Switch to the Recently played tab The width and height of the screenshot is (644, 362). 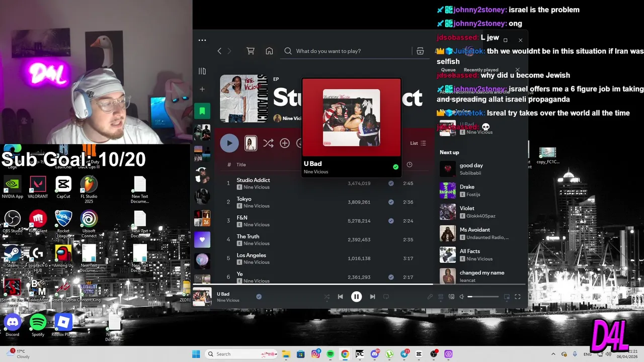[x=481, y=70]
